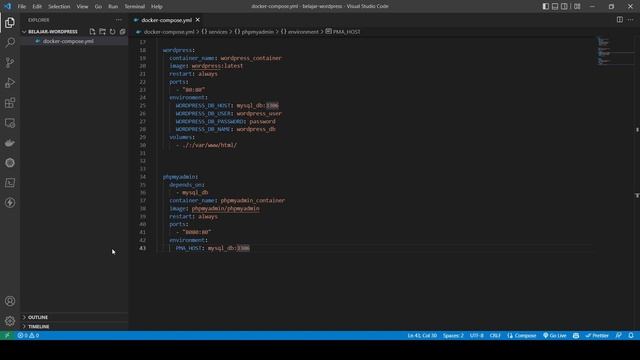The height and width of the screenshot is (360, 640).
Task: Expand the OUTLINE section
Action: 38,317
